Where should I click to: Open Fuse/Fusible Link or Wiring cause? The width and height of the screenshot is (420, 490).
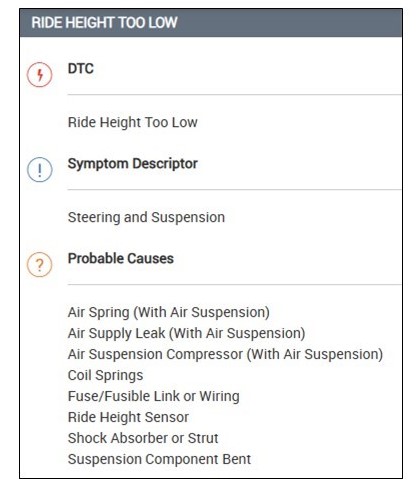coord(154,396)
